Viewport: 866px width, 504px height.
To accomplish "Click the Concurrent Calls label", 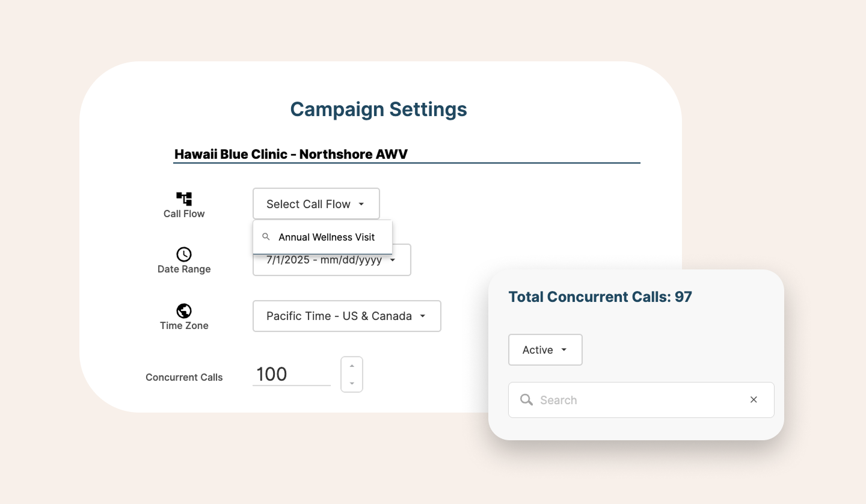I will 184,378.
